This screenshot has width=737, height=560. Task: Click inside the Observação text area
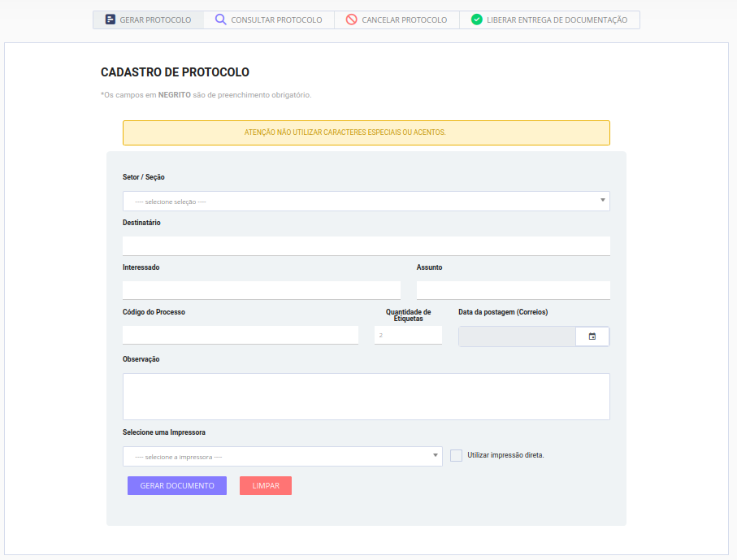[366, 397]
